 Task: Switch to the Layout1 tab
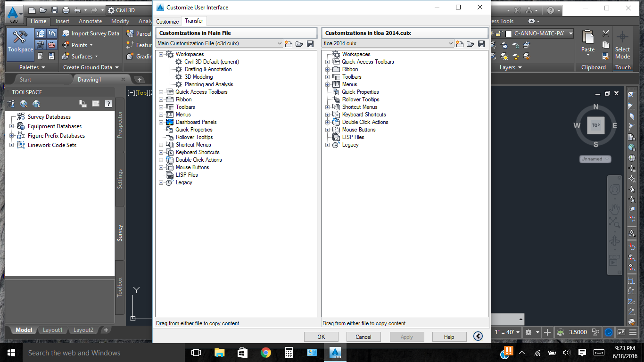[x=52, y=330]
